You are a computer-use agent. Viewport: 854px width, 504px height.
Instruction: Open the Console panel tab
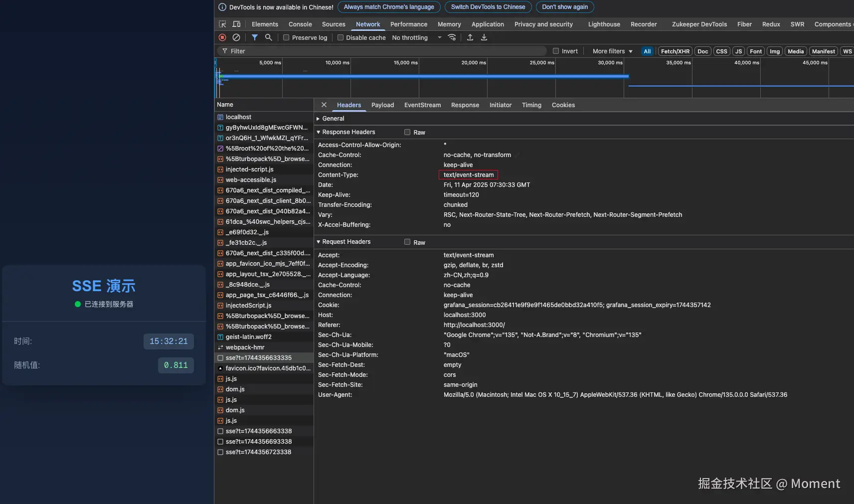click(x=300, y=24)
